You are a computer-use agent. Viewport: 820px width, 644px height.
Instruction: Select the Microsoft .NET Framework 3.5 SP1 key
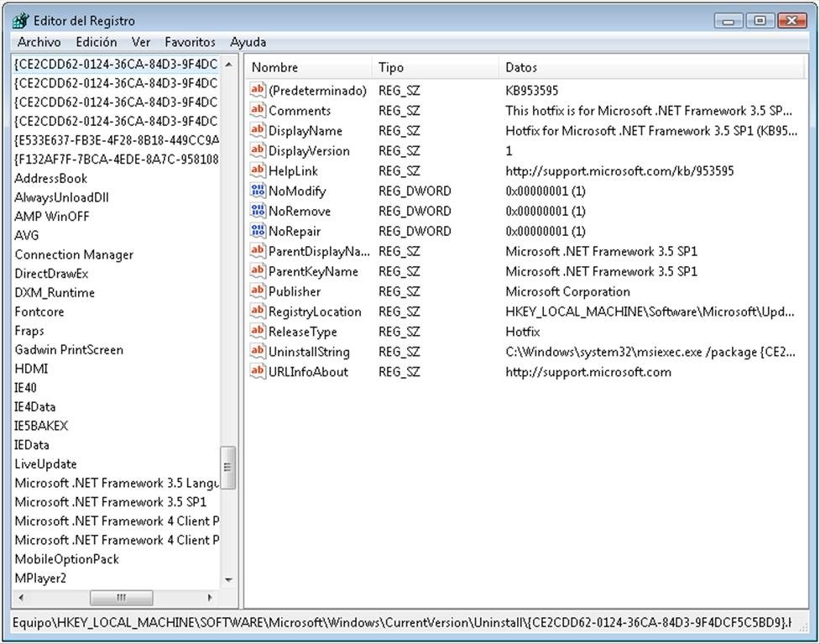pos(110,502)
